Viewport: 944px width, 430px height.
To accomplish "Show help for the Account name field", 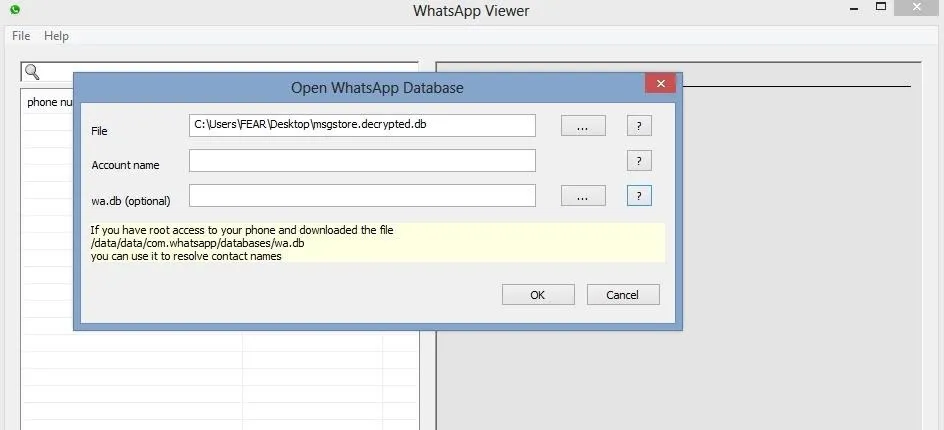I will [x=639, y=161].
